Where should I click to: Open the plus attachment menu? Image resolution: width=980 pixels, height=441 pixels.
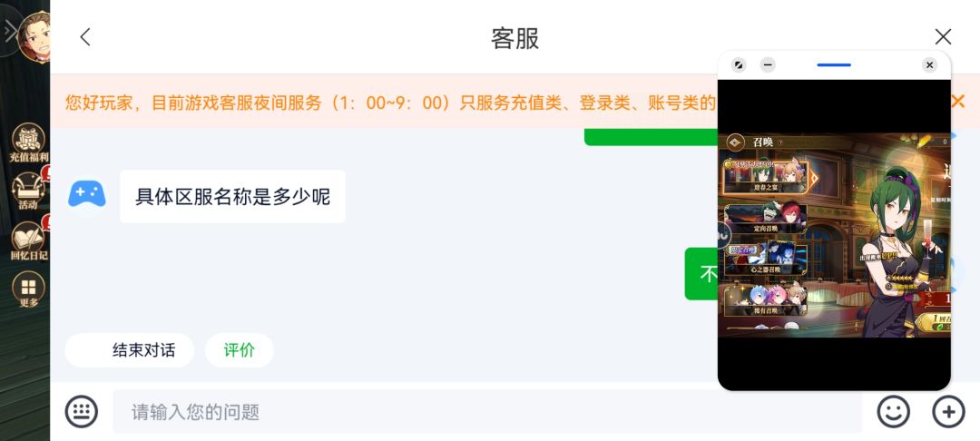948,412
